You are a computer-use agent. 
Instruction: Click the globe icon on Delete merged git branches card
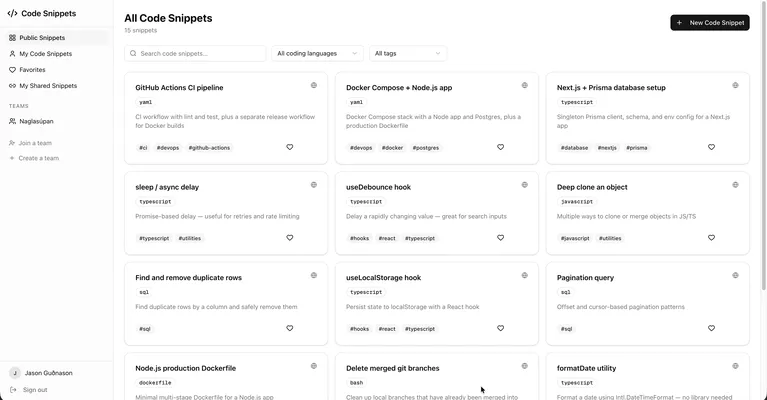(525, 366)
